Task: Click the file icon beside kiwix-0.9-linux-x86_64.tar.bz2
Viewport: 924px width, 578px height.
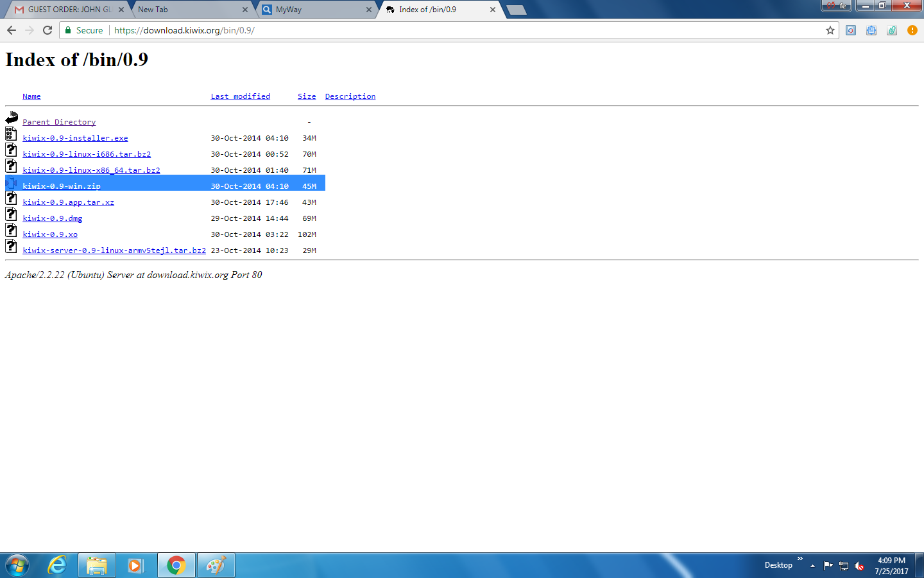Action: pos(11,166)
